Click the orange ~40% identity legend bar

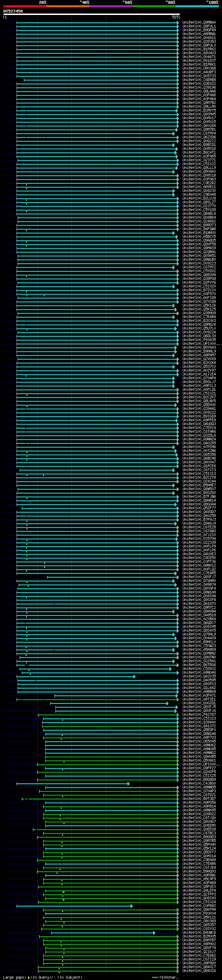(x=68, y=6)
